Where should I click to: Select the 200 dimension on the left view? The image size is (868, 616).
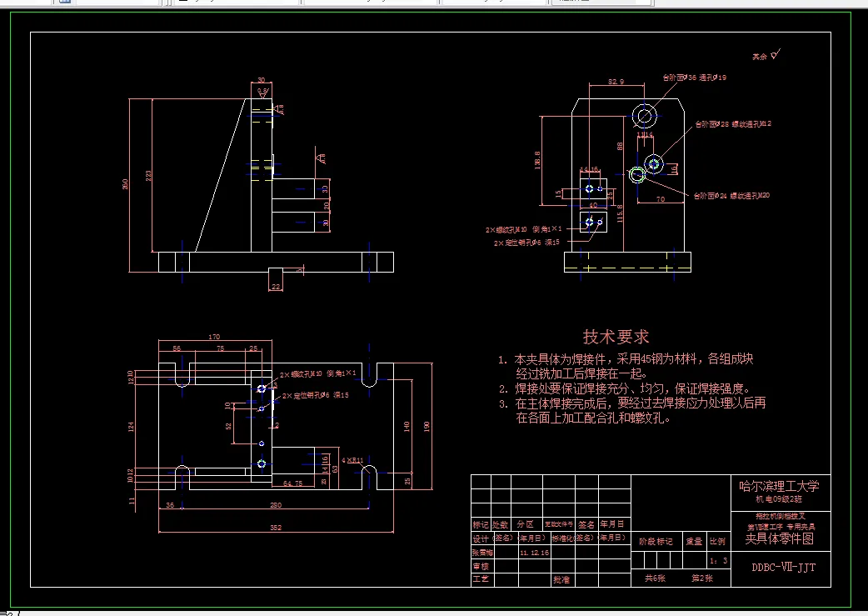[x=125, y=183]
